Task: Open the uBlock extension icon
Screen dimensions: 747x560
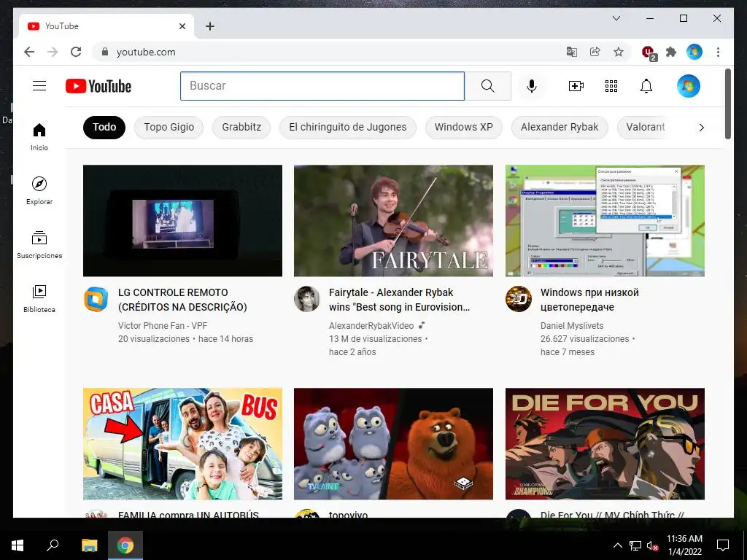Action: point(649,52)
